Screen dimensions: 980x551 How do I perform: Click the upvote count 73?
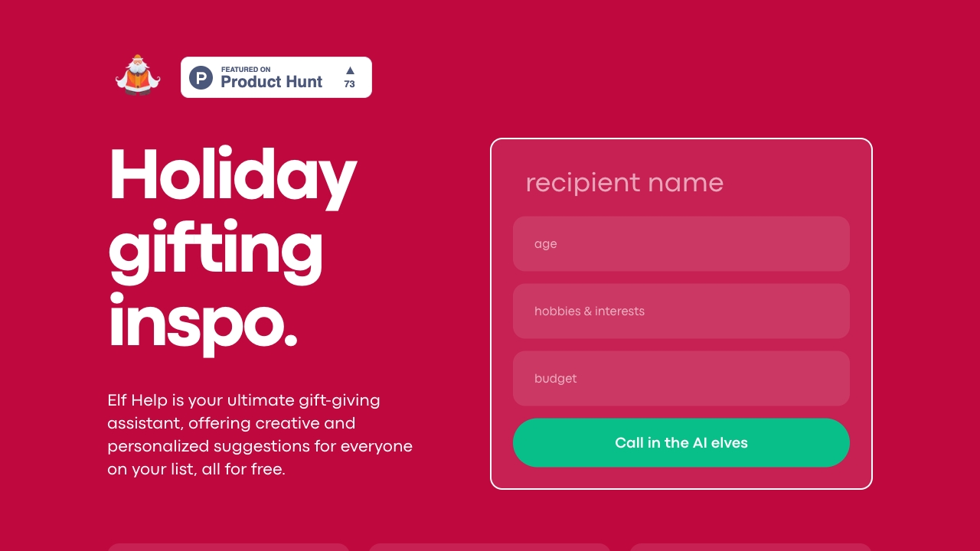coord(350,84)
